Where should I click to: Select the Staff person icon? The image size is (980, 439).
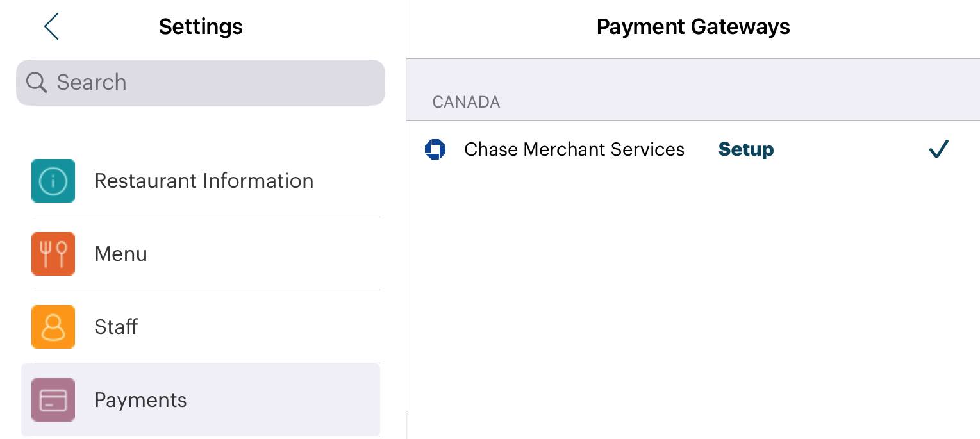pyautogui.click(x=53, y=327)
